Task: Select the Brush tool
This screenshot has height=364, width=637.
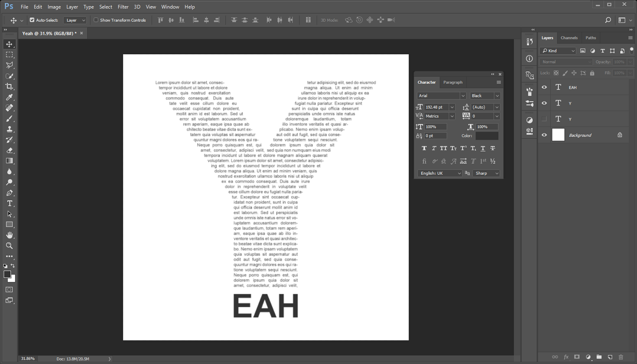Action: (x=9, y=118)
